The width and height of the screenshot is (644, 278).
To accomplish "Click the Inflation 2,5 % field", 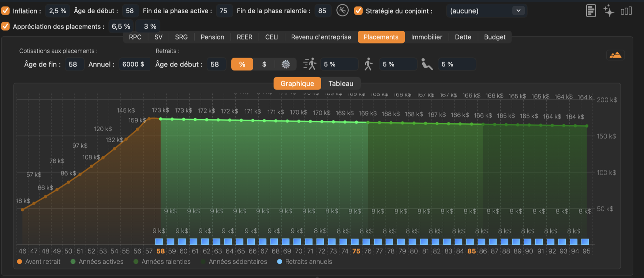I will tap(57, 11).
